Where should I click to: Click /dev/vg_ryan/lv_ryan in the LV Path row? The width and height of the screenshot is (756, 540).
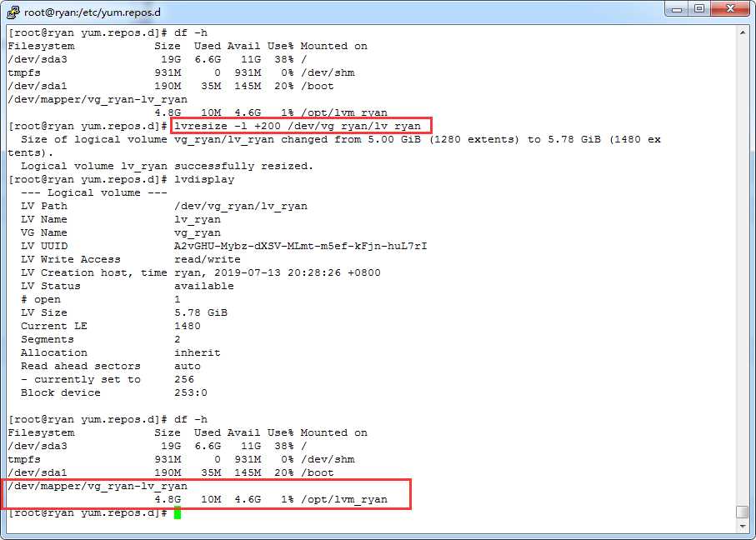point(241,207)
